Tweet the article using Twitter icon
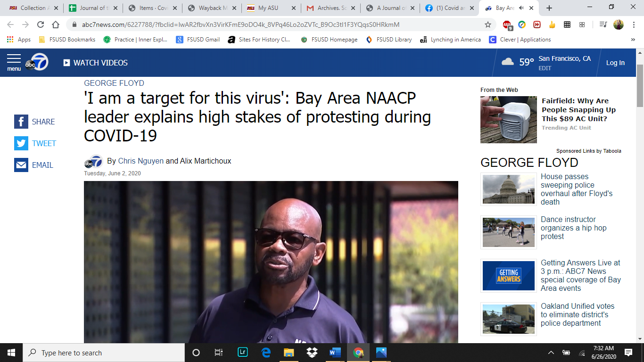The height and width of the screenshot is (362, 644). click(x=21, y=143)
